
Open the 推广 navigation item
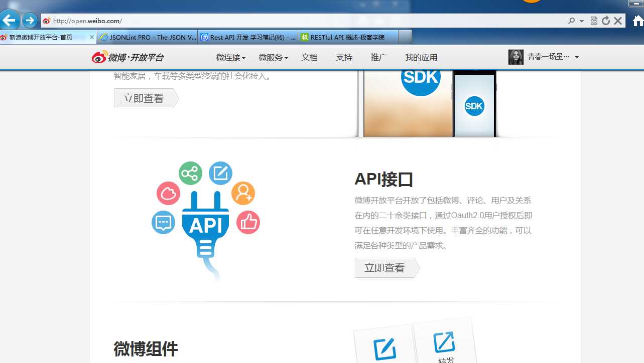tap(379, 58)
